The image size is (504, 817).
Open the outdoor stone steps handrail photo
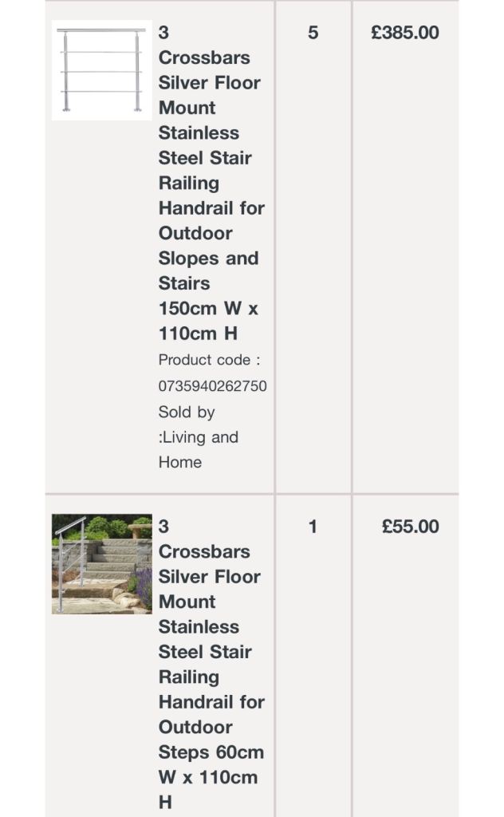[101, 563]
